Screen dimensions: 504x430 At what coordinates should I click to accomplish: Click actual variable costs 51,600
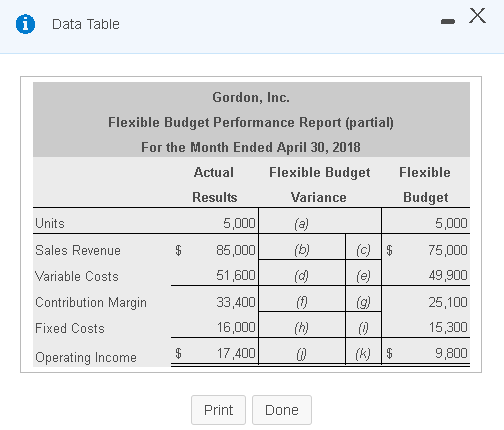pyautogui.click(x=236, y=275)
